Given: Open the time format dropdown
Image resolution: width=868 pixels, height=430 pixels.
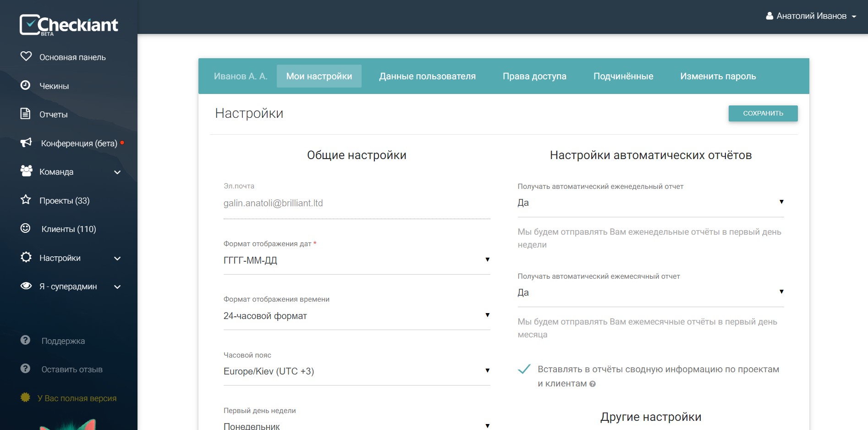Looking at the screenshot, I should point(357,316).
